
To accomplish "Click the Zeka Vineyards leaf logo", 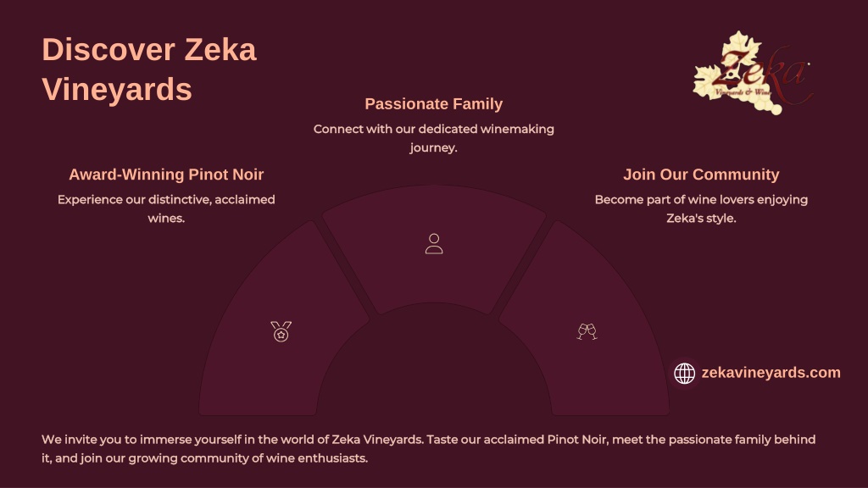I will pos(753,73).
